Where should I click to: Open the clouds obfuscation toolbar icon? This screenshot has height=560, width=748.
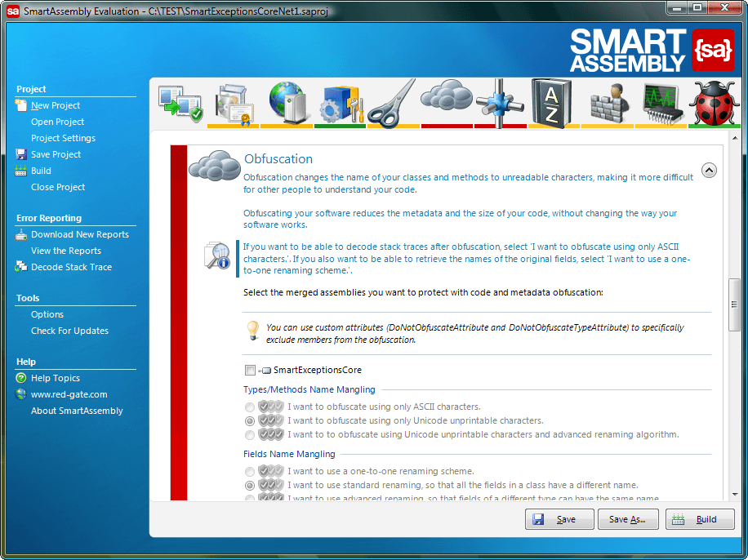(x=447, y=95)
